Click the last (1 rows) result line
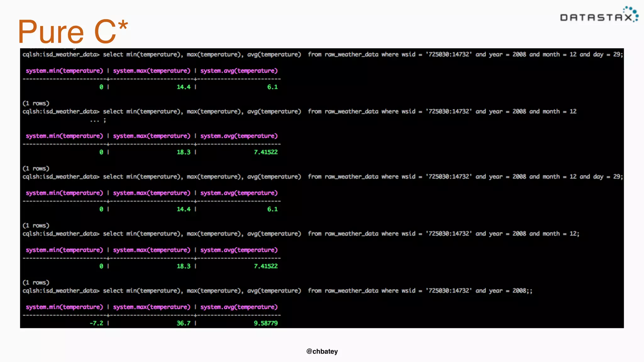 coord(36,282)
